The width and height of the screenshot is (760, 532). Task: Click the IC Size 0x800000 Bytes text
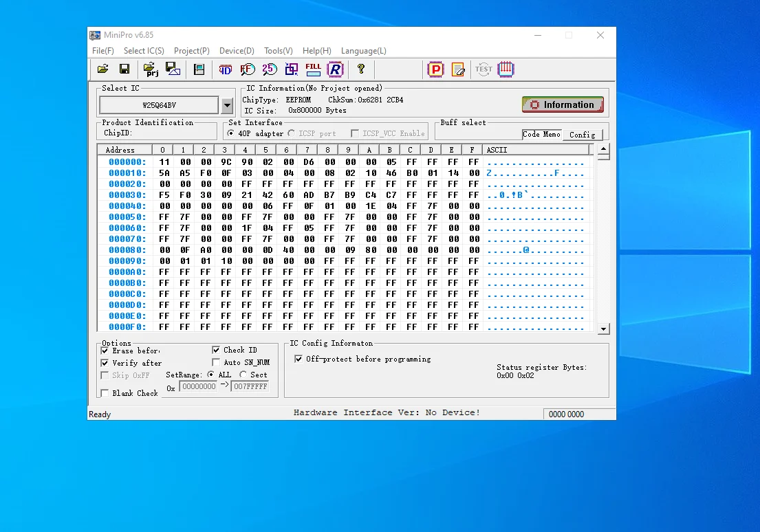[x=295, y=111]
